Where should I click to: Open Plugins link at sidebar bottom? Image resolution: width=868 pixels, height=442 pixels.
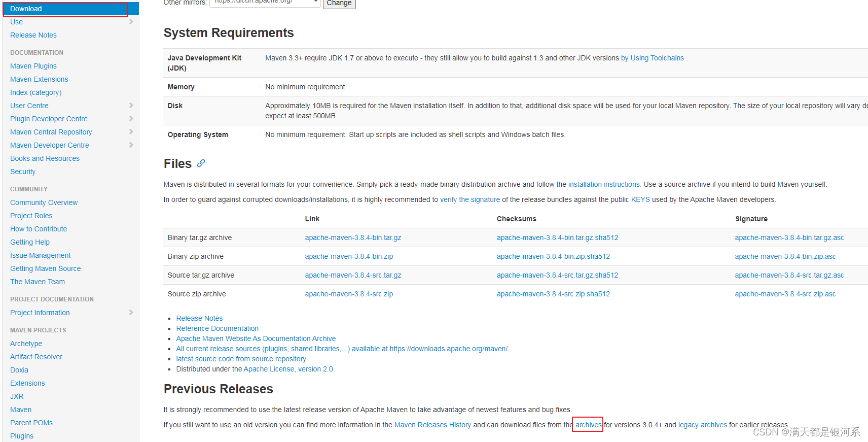click(x=22, y=436)
